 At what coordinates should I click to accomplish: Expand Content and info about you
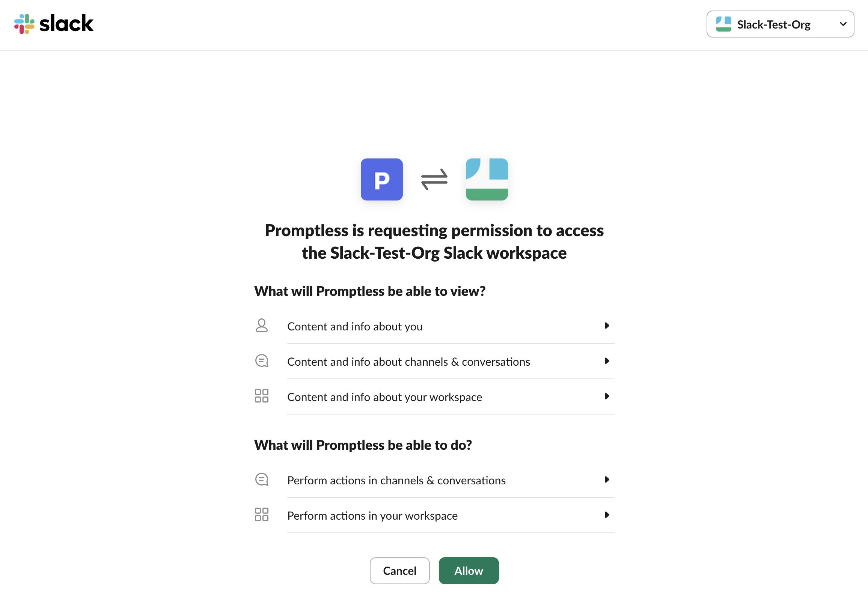607,325
